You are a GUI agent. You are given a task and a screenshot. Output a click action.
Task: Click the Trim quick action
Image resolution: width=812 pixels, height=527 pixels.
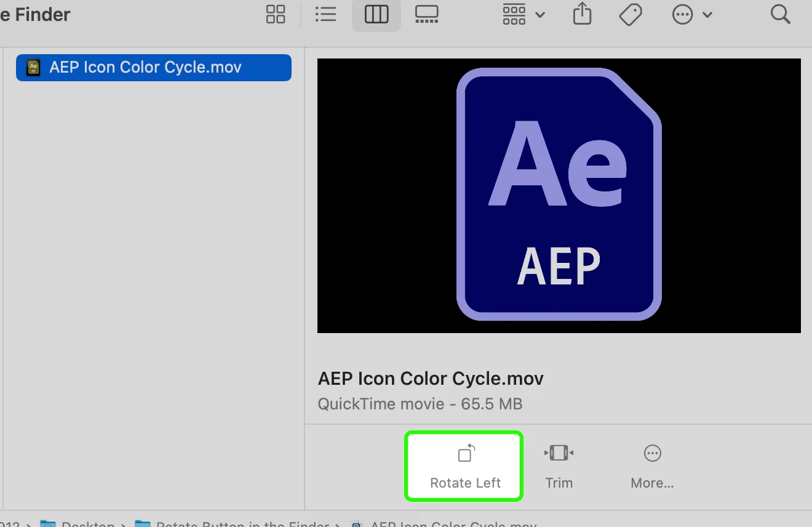tap(559, 467)
